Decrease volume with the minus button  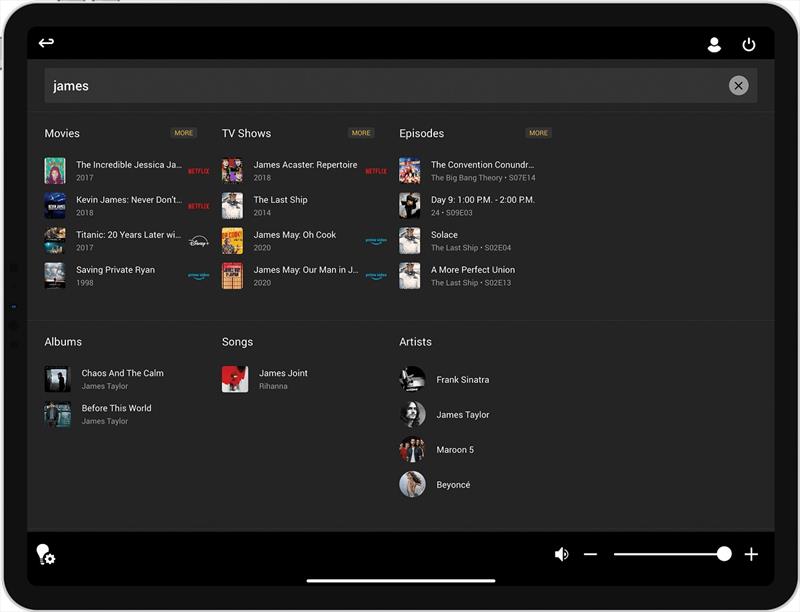click(590, 554)
